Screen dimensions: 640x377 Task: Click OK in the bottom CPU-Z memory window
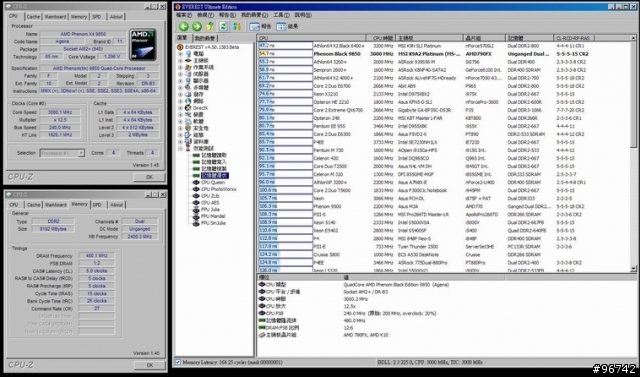pyautogui.click(x=149, y=365)
